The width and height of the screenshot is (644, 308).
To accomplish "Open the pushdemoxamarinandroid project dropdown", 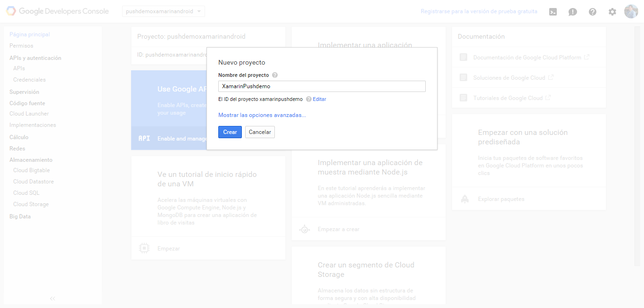I will coord(164,11).
